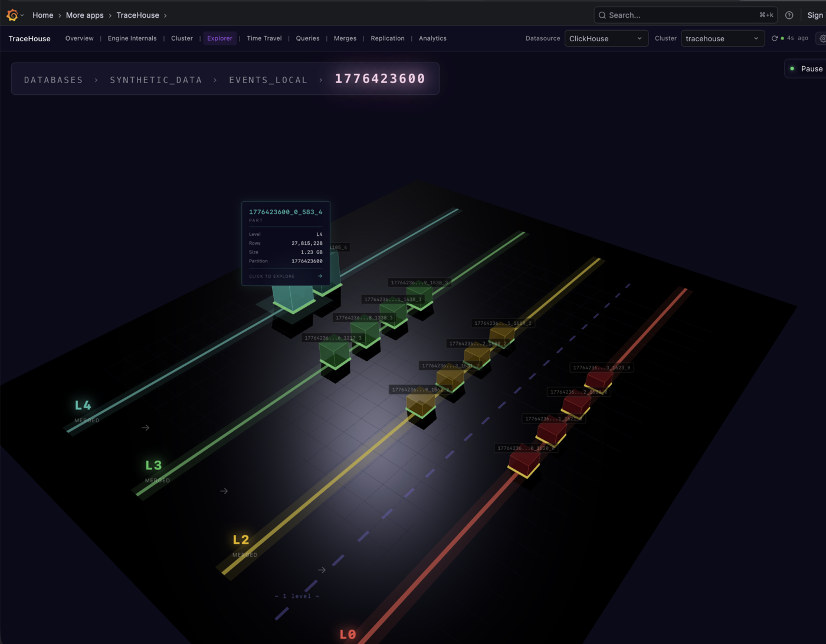
Task: Select green part block 8_1330_3
Action: [365, 335]
